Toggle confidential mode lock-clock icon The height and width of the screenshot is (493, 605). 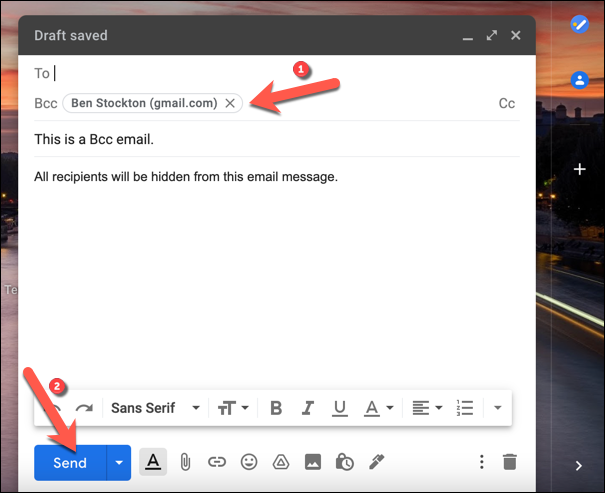tap(345, 462)
